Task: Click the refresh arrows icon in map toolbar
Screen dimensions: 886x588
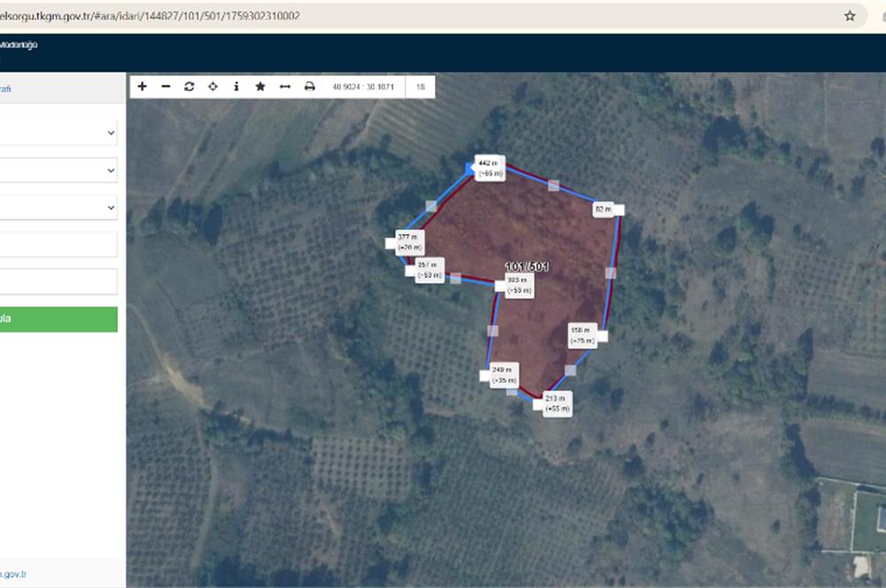Action: point(189,87)
